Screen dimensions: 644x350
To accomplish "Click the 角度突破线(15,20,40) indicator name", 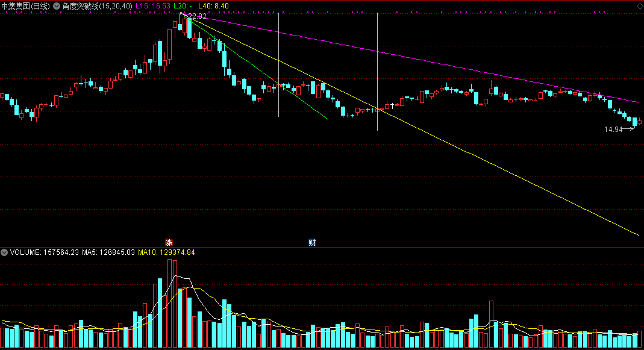I will 98,6.
